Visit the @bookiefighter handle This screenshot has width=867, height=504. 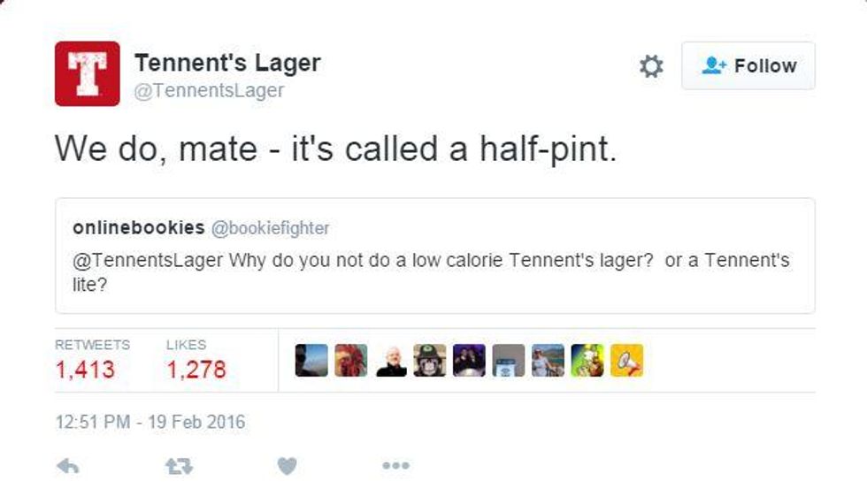tap(271, 228)
